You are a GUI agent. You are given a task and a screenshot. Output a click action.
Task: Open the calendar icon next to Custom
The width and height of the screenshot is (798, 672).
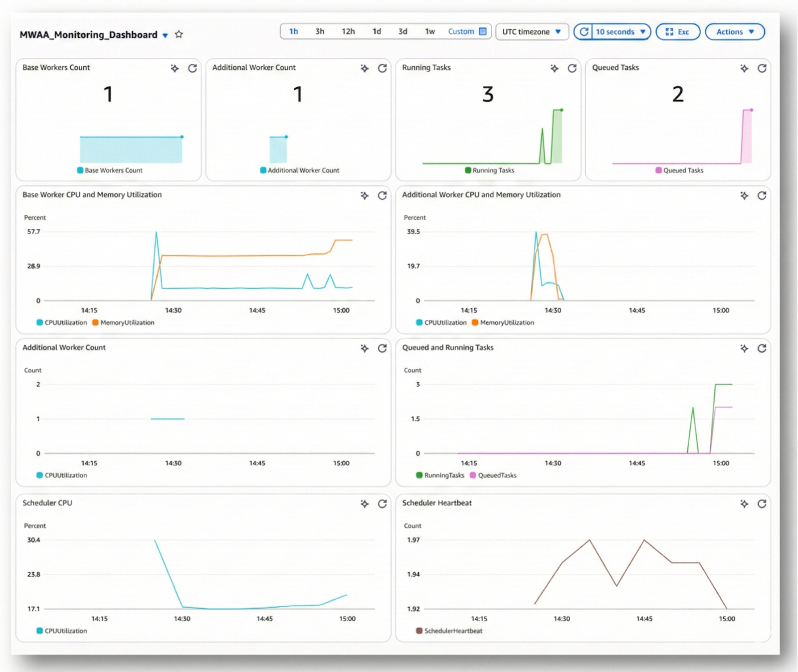point(483,31)
